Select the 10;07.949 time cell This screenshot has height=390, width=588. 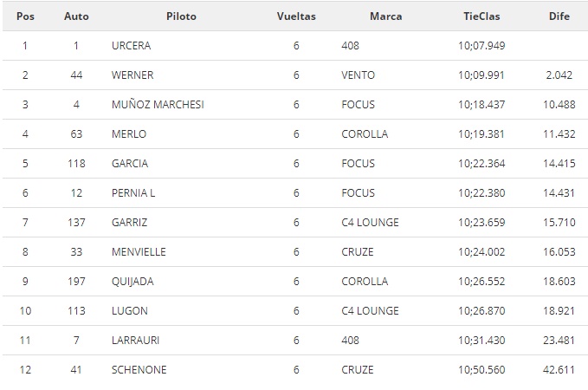(481, 45)
